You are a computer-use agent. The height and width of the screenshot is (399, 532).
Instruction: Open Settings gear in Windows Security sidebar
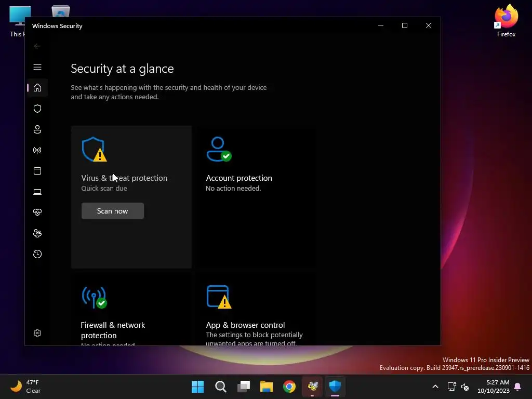pyautogui.click(x=37, y=333)
